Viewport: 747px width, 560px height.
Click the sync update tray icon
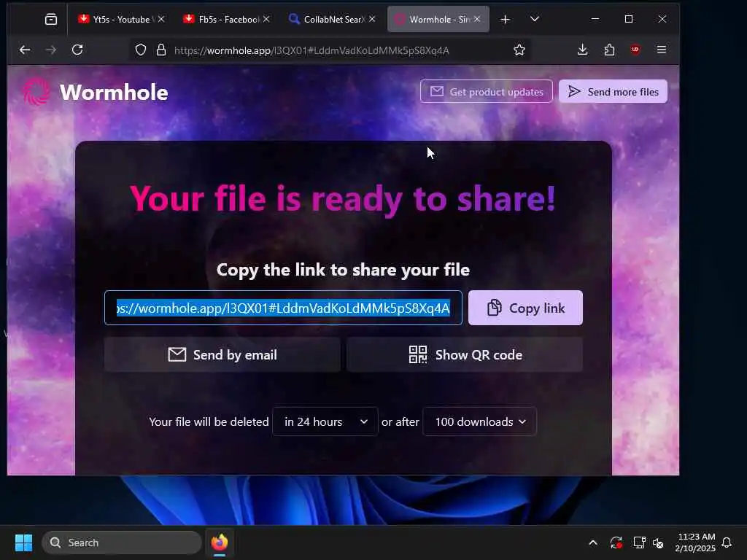616,542
